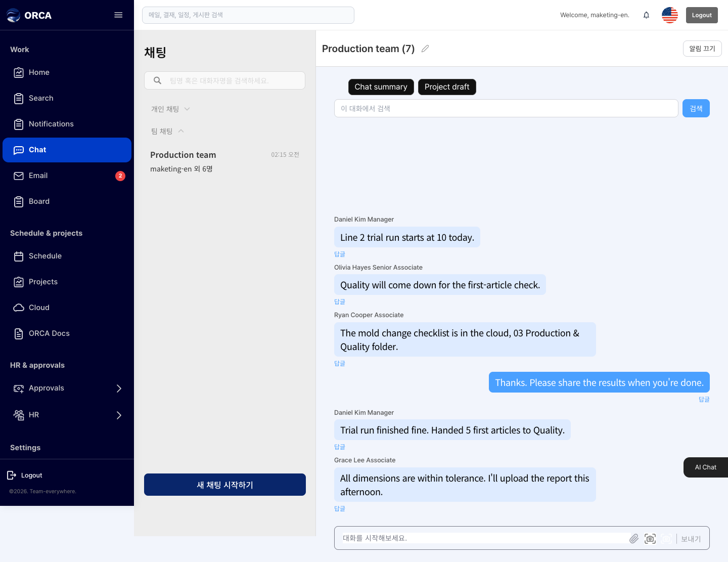Click the top Logout button
728x562 pixels.
coord(702,15)
